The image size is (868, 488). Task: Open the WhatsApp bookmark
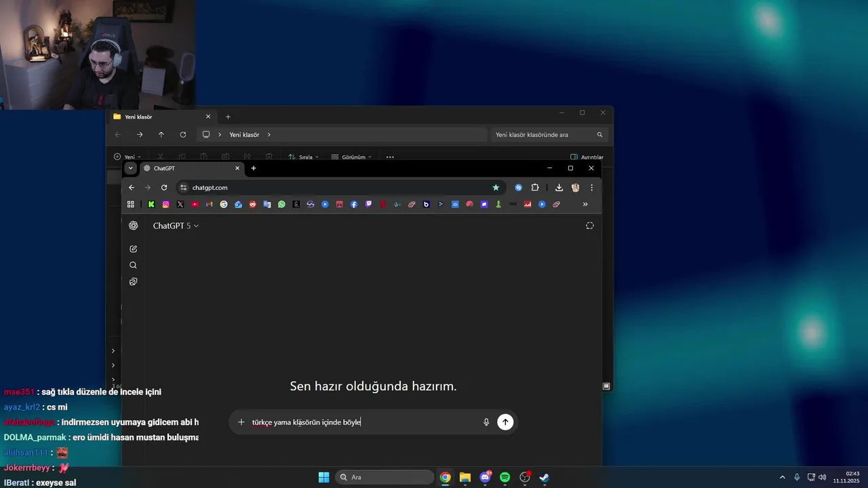(x=281, y=204)
